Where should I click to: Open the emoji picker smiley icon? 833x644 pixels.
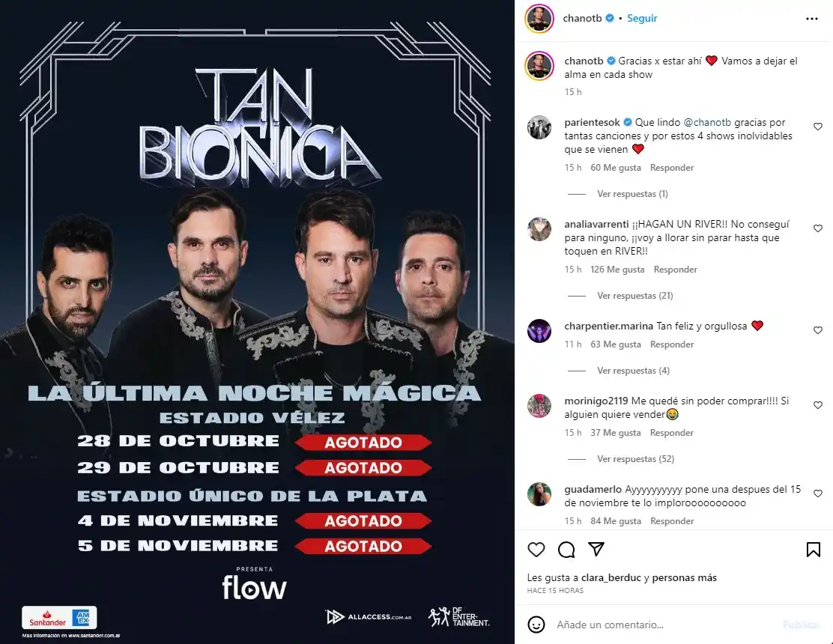pos(536,625)
